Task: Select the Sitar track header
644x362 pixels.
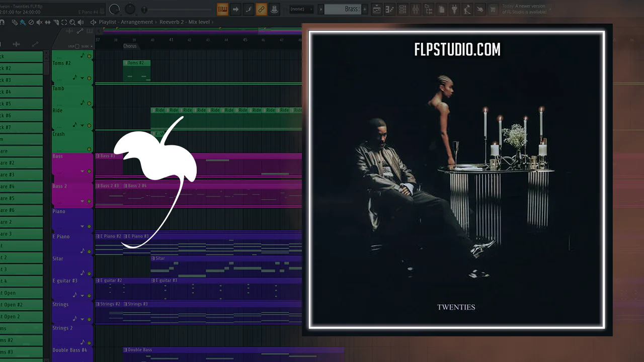Action: [72, 266]
